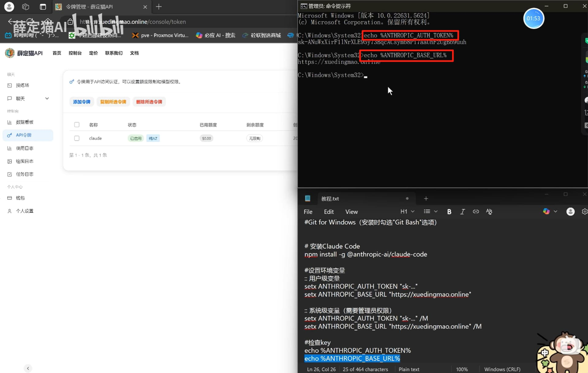Image resolution: width=588 pixels, height=373 pixels.
Task: Go to 首页 in site navigation
Action: coord(57,53)
